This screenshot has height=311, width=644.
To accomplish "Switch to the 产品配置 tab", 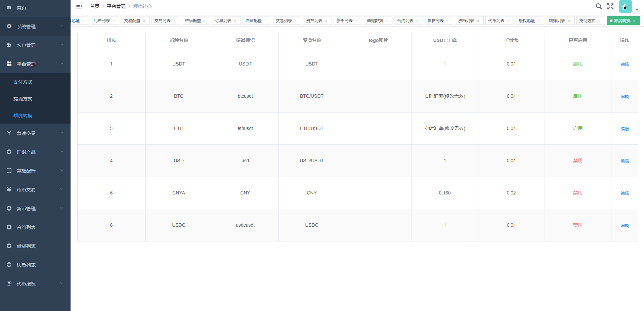I will [193, 21].
